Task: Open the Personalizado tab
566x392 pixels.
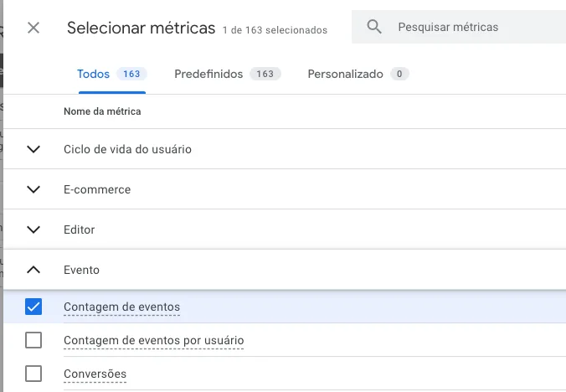Action: [x=345, y=74]
